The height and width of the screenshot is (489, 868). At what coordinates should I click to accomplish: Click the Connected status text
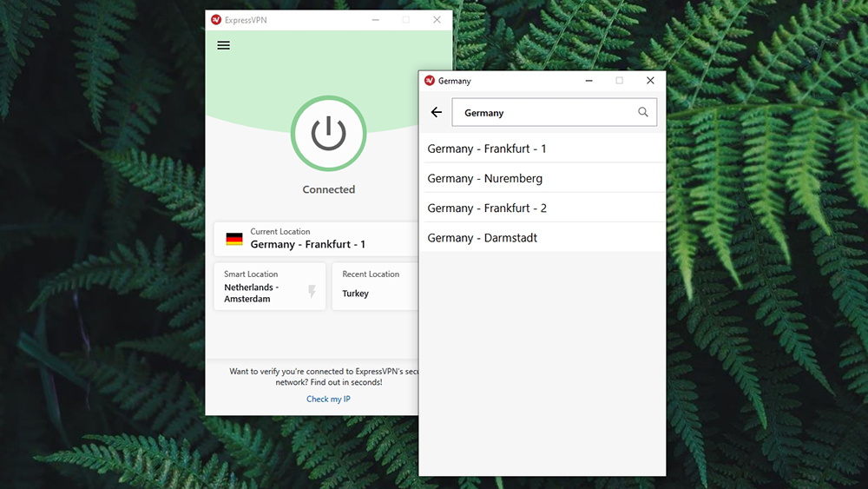(328, 189)
